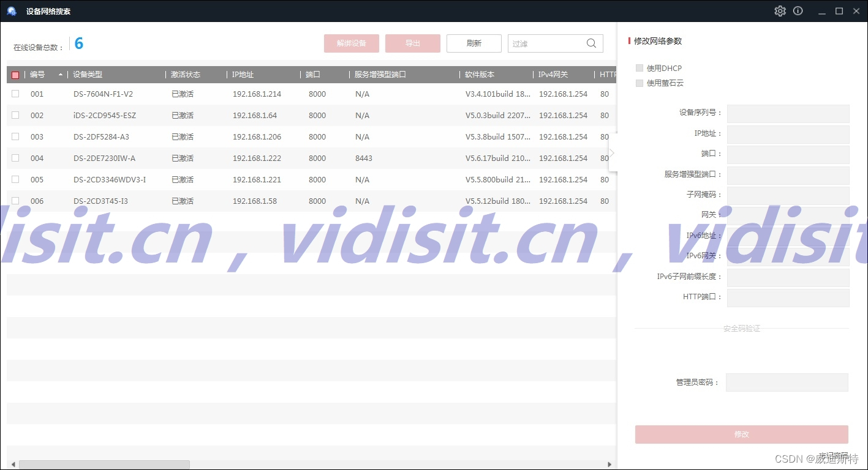This screenshot has width=868, height=470.
Task: Click the HTTP端口 input field
Action: (788, 297)
